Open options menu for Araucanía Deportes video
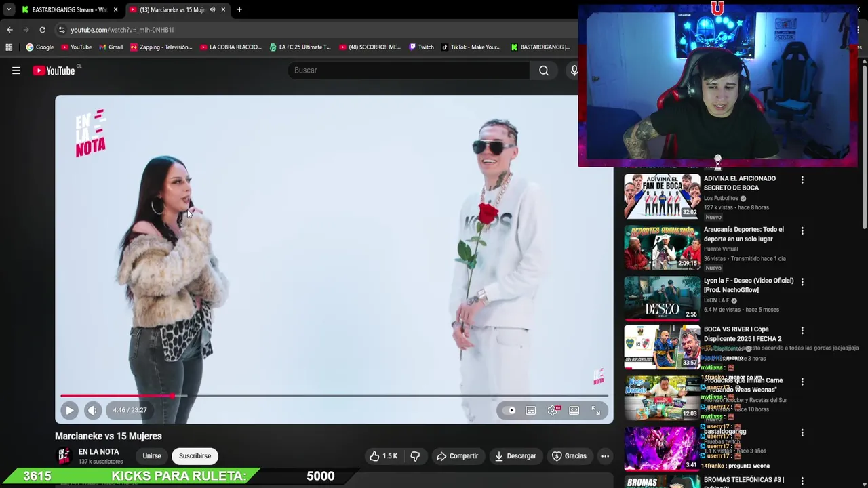868x488 pixels. click(802, 231)
